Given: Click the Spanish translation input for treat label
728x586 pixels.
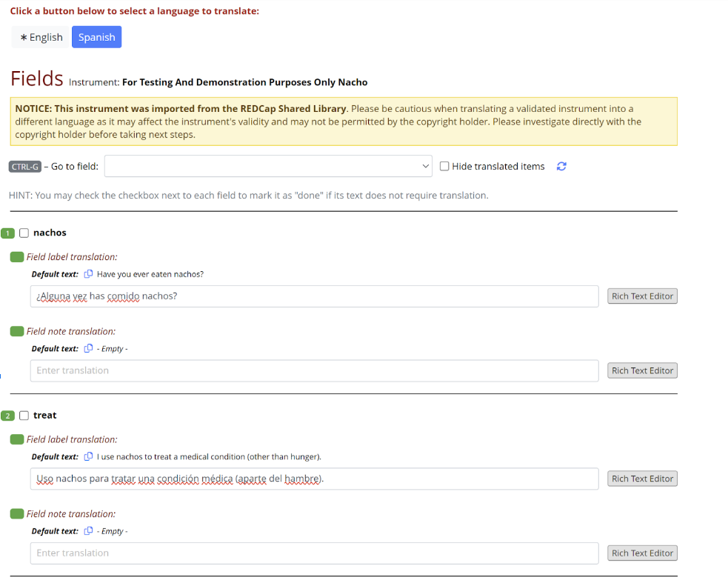Looking at the screenshot, I should [314, 479].
